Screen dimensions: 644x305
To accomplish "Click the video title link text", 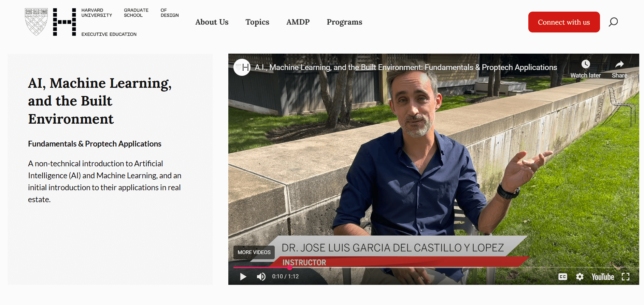I will [406, 67].
